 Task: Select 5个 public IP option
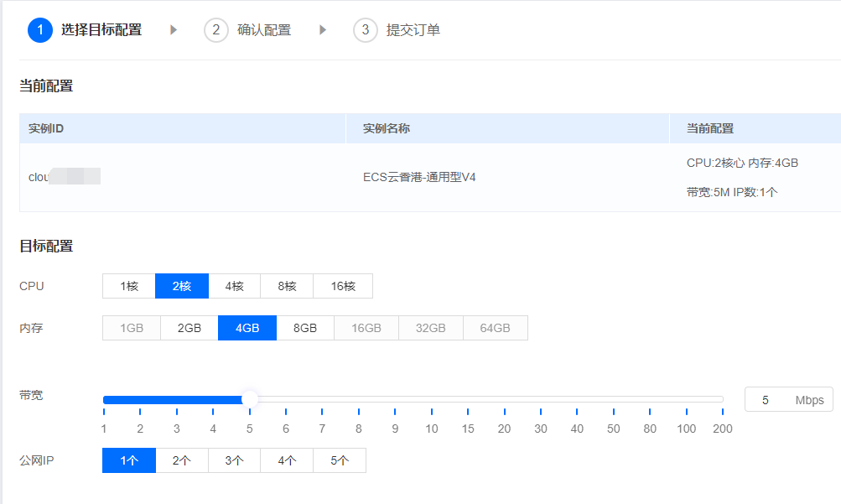[339, 460]
